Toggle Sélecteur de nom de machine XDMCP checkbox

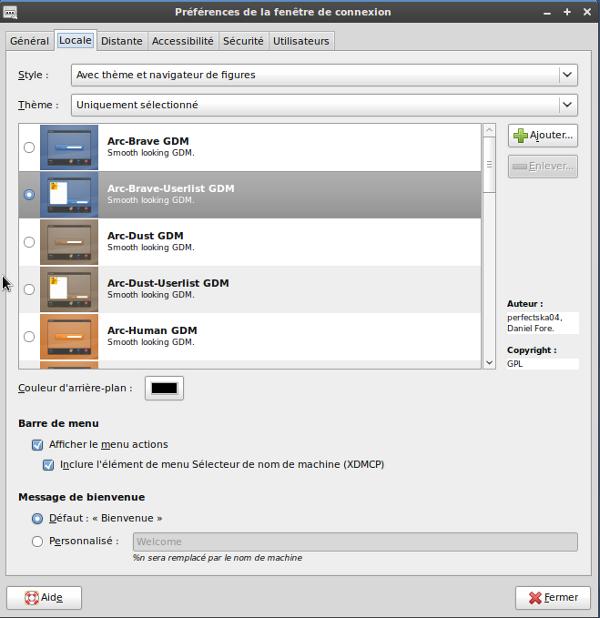coord(48,465)
